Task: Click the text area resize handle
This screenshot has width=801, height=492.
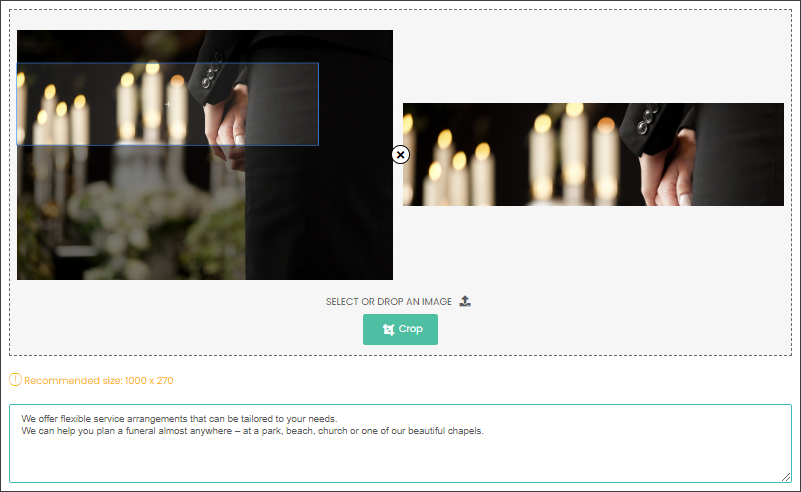Action: [x=786, y=477]
